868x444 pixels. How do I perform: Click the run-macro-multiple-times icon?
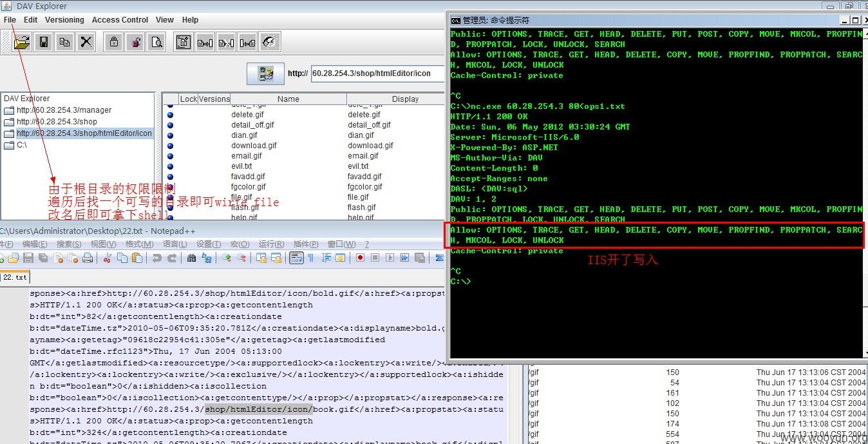[x=404, y=258]
